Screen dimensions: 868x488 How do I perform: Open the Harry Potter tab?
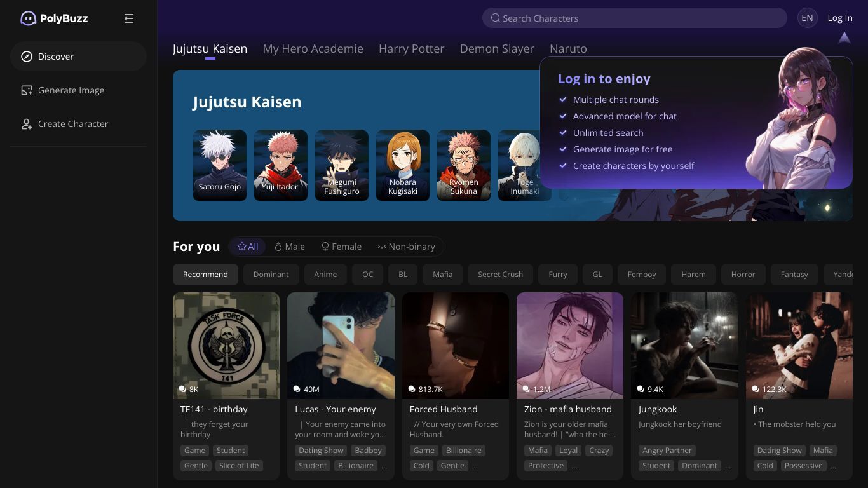coord(412,49)
